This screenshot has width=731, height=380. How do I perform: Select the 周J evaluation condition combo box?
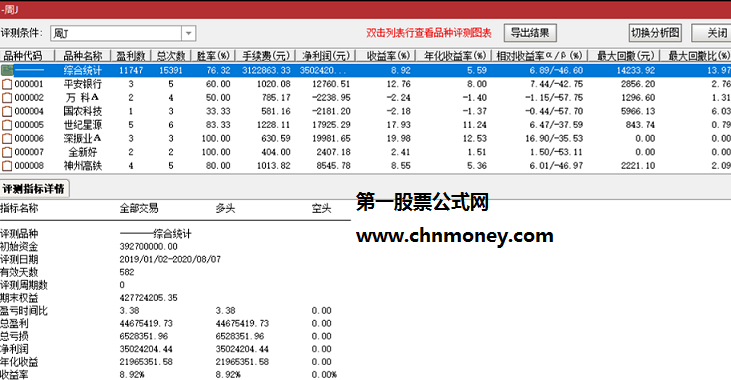click(x=123, y=33)
